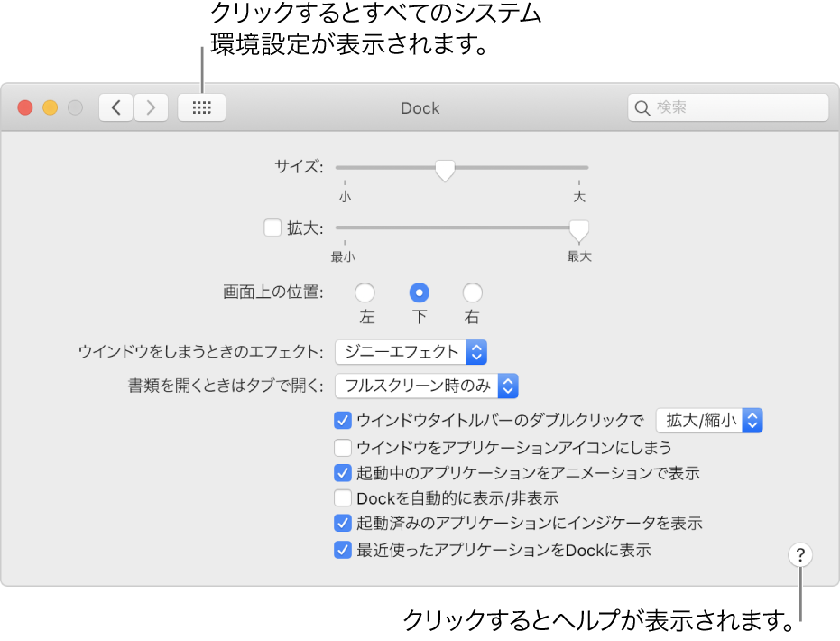This screenshot has width=840, height=641.
Task: Click the magnifying glass search icon
Action: coord(642,107)
